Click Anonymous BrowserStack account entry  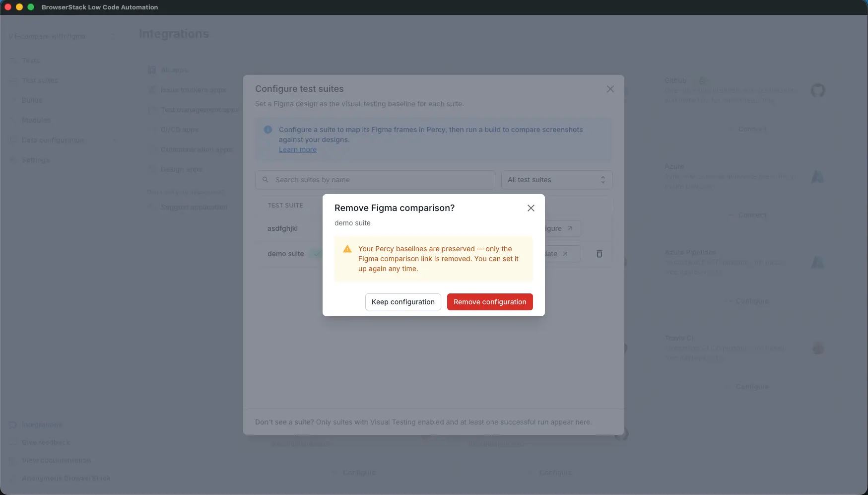(x=66, y=478)
